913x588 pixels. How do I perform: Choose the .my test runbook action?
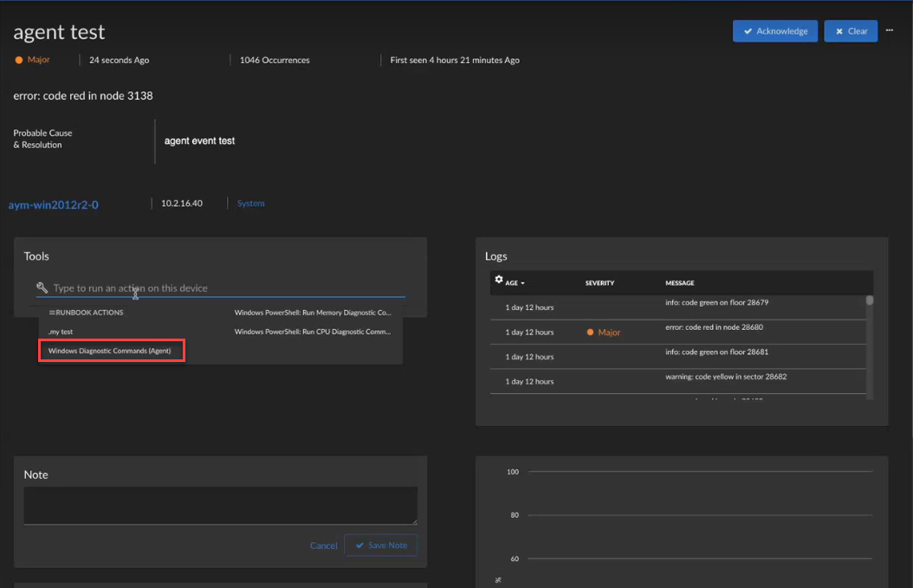61,332
